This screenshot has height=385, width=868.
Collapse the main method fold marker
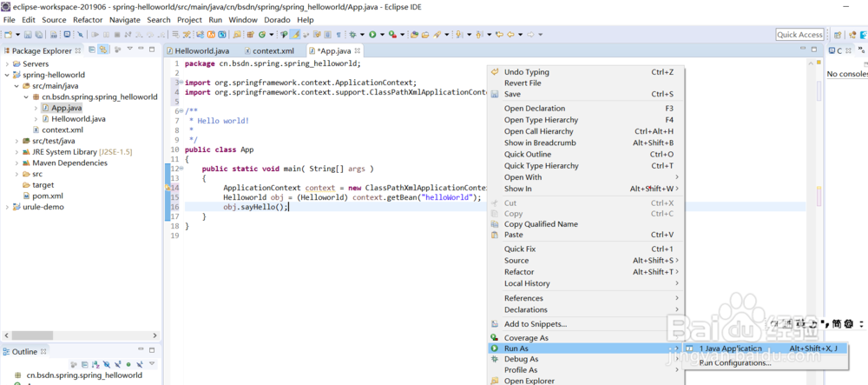pyautogui.click(x=181, y=169)
